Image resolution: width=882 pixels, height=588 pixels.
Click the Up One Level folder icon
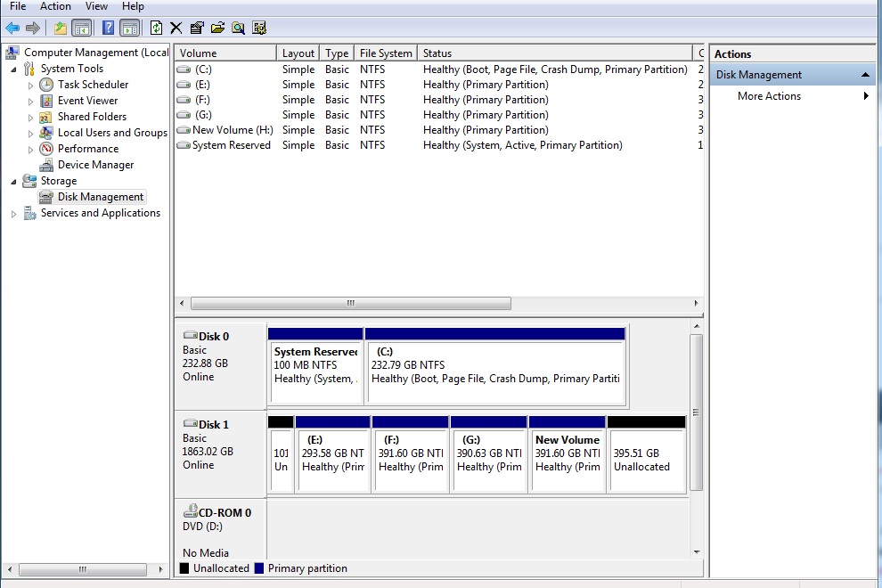pos(60,28)
